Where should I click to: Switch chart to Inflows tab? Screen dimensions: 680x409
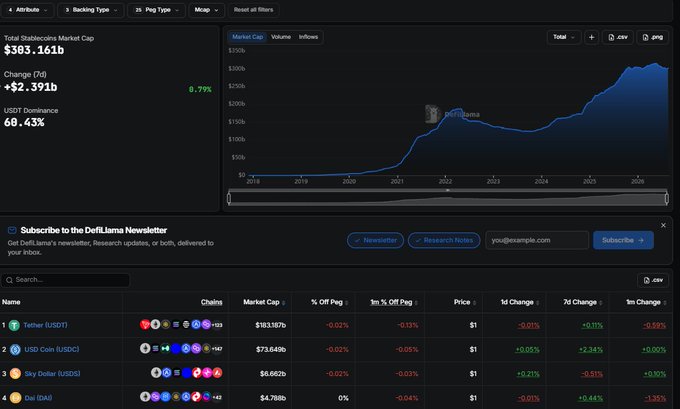[x=308, y=37]
